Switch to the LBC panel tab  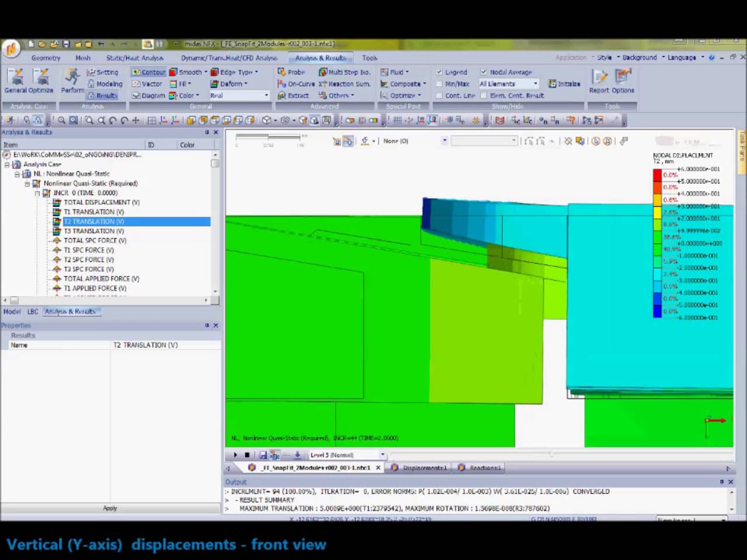33,312
